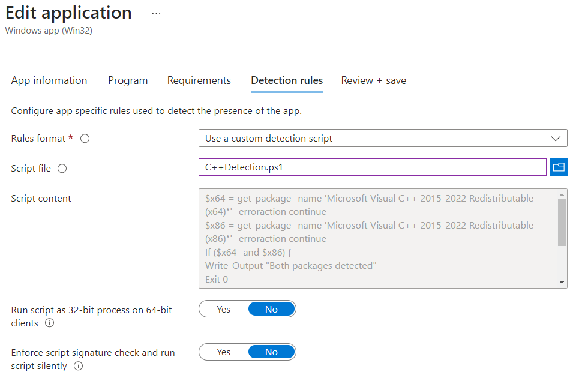The height and width of the screenshot is (381, 588).
Task: Set Run script as 32-bit to Yes
Action: [x=223, y=309]
